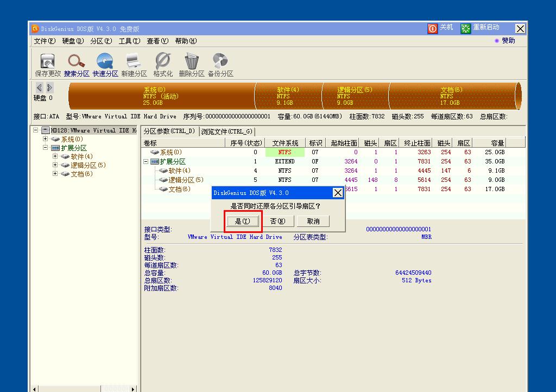Expand 软件(4) node in left tree
This screenshot has width=556, height=392.
(x=55, y=156)
